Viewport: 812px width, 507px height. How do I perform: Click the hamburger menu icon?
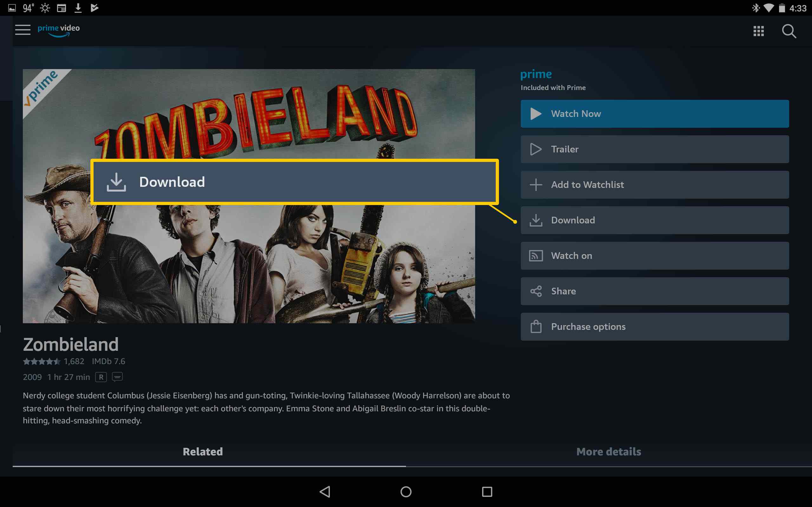pos(22,31)
